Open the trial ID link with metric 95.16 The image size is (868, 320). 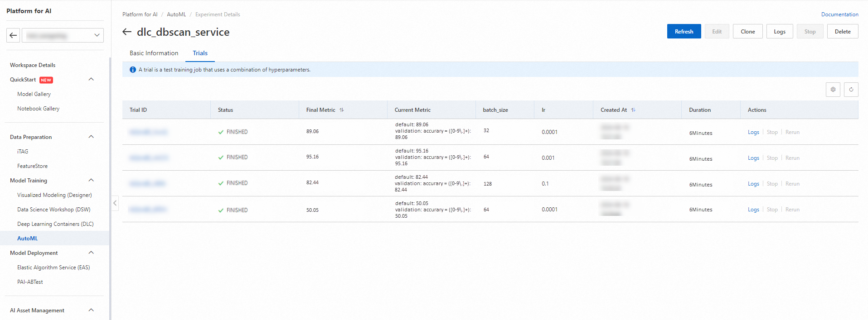click(149, 158)
